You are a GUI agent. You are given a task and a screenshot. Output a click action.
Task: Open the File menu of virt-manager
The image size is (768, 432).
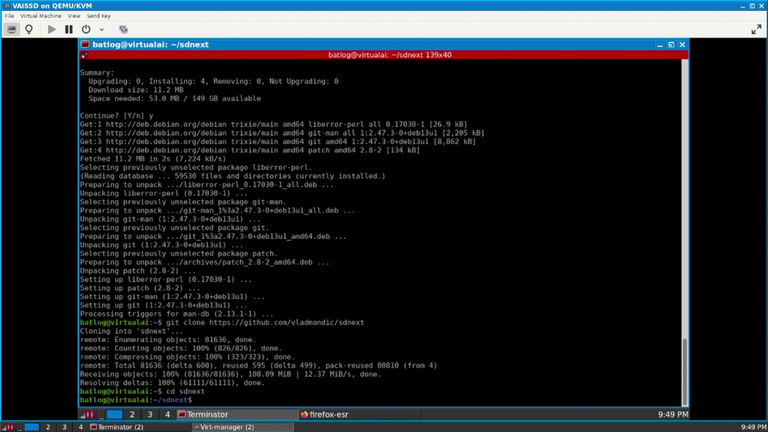(x=9, y=16)
